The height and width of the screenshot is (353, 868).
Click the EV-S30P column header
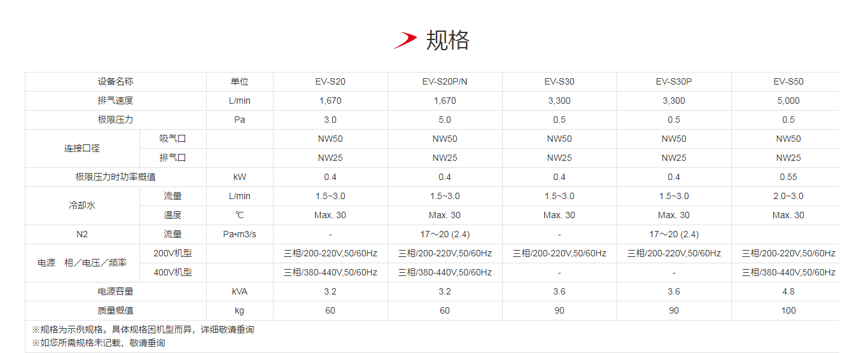click(673, 81)
